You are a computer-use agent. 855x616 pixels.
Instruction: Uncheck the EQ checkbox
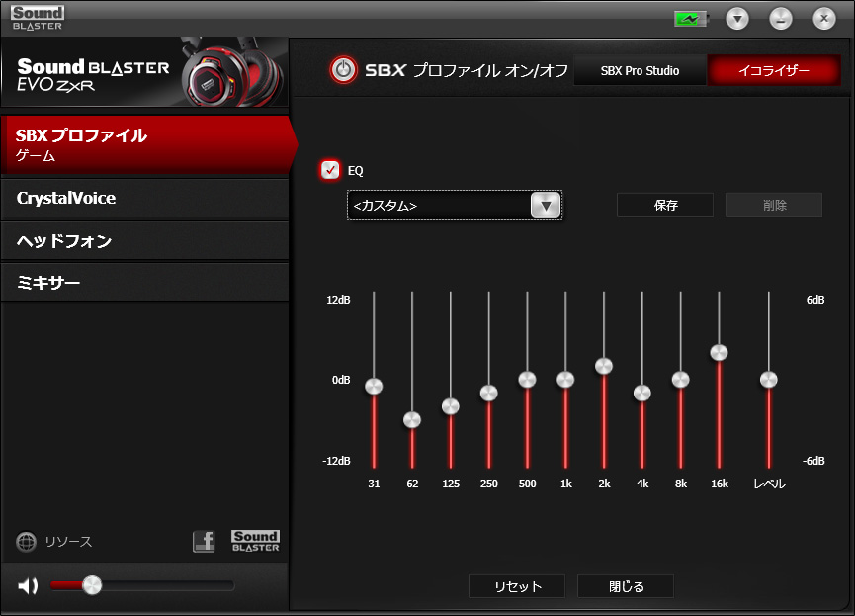pyautogui.click(x=330, y=170)
